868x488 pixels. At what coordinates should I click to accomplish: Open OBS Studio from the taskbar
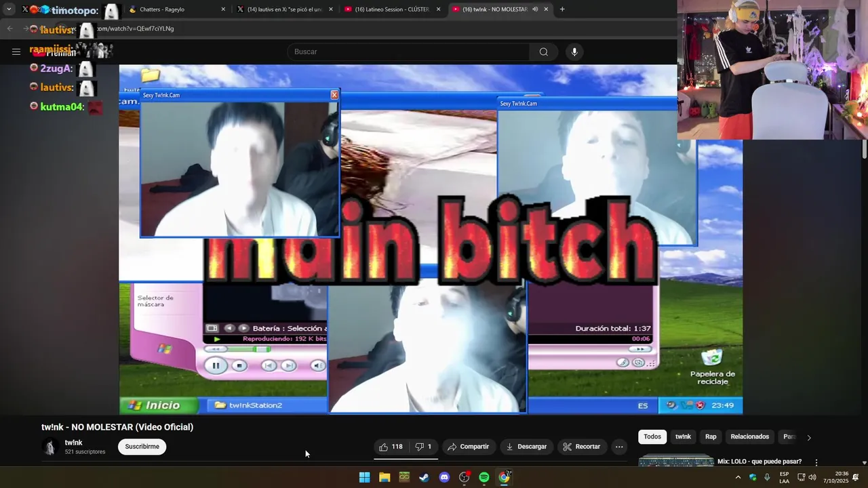pos(464,477)
